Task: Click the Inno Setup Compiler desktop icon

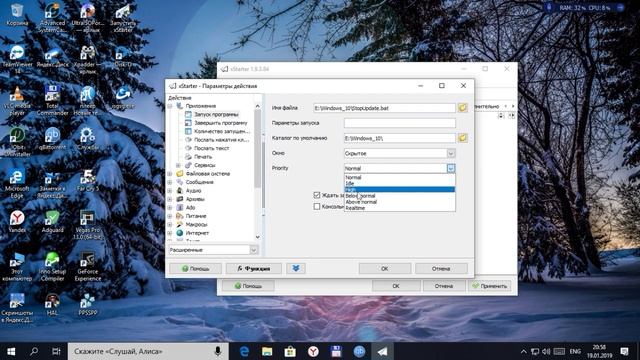Action: coord(52,267)
